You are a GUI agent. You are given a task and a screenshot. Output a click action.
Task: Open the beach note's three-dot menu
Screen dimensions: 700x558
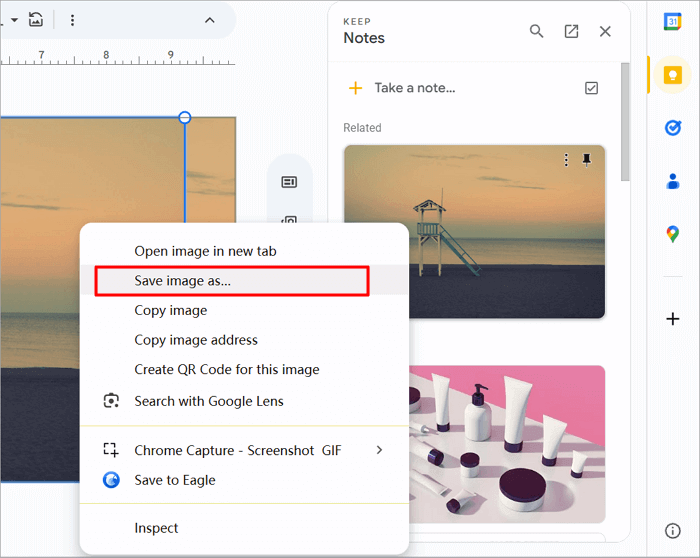tap(566, 160)
